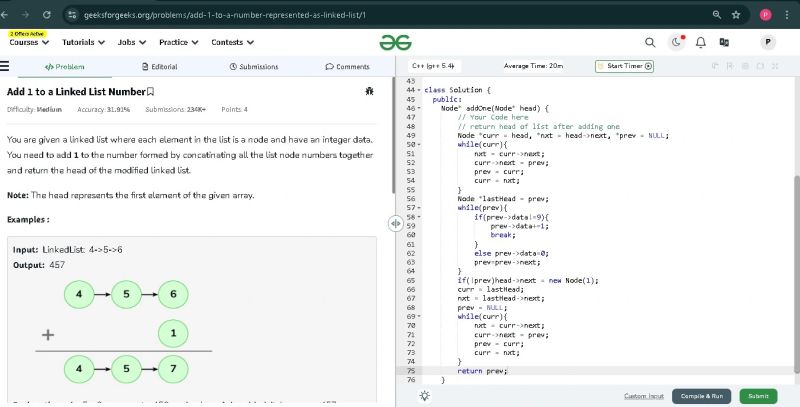800x407 pixels.
Task: Open the hamburger sidebar menu
Action: [x=5, y=66]
